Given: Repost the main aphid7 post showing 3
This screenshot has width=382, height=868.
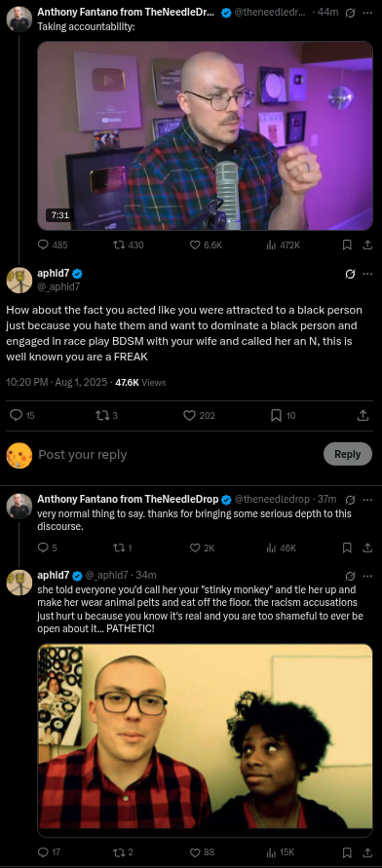Looking at the screenshot, I should (107, 415).
